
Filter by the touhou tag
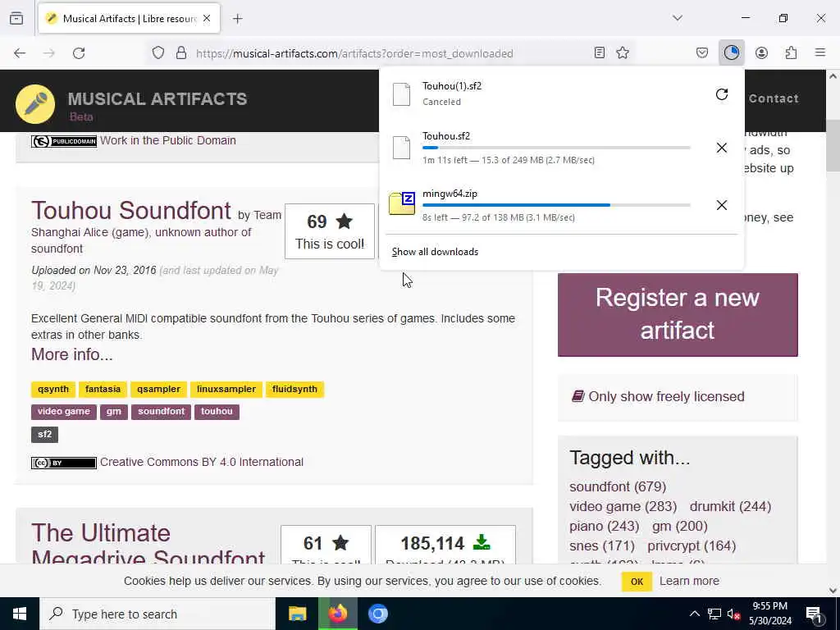click(217, 412)
